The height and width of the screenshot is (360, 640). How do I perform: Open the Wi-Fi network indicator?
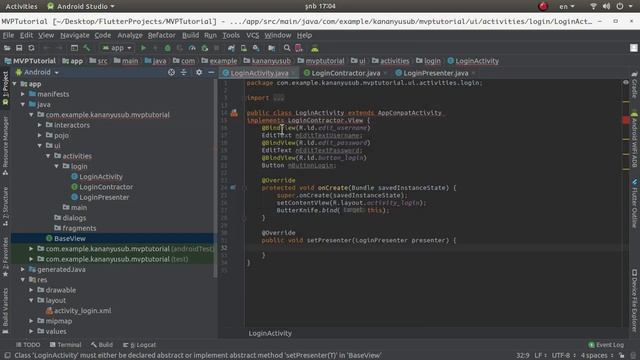[593, 6]
